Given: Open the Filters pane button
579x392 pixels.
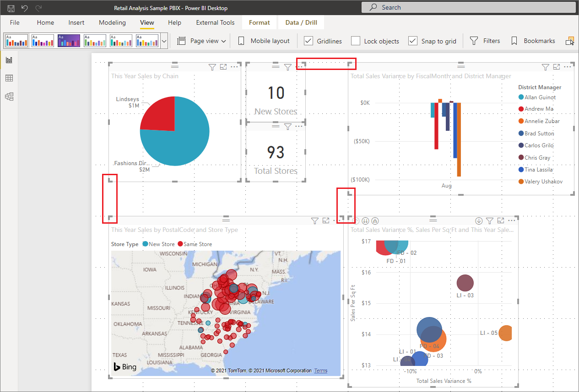Looking at the screenshot, I should [485, 41].
